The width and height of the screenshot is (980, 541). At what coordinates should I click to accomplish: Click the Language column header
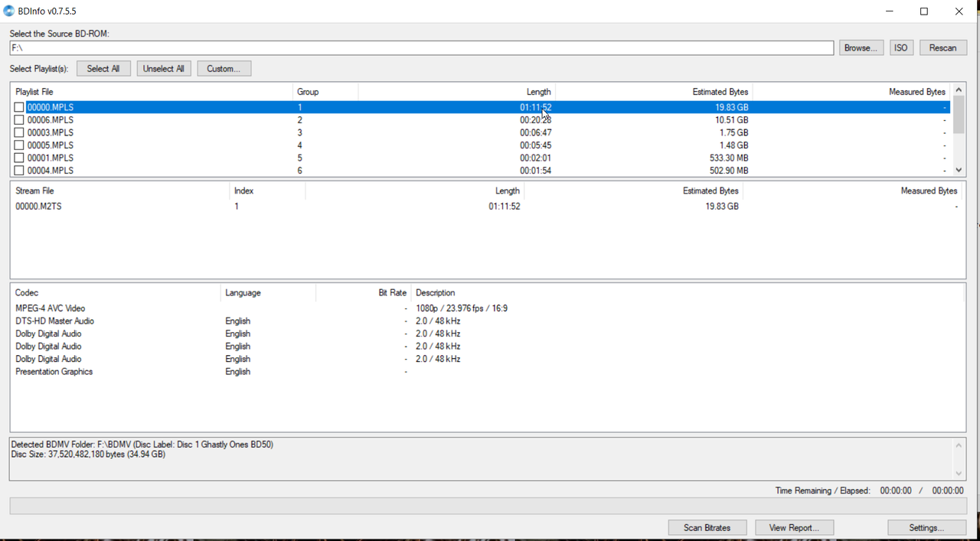pyautogui.click(x=268, y=292)
